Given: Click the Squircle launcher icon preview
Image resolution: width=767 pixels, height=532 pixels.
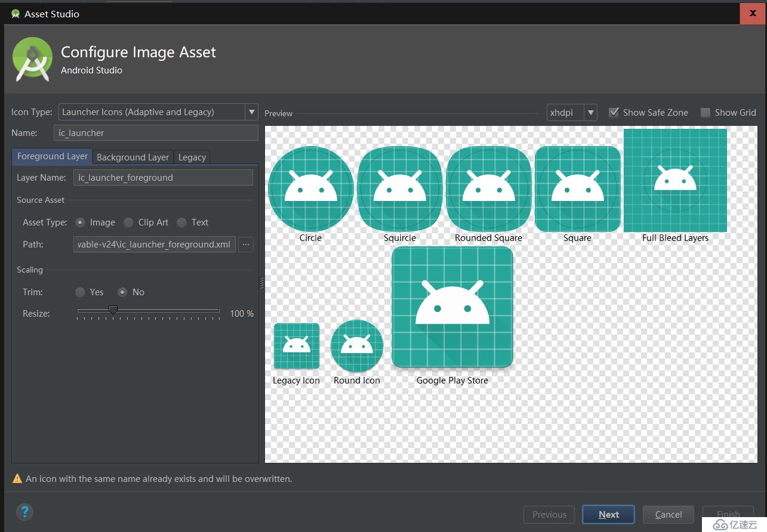Looking at the screenshot, I should pyautogui.click(x=400, y=189).
